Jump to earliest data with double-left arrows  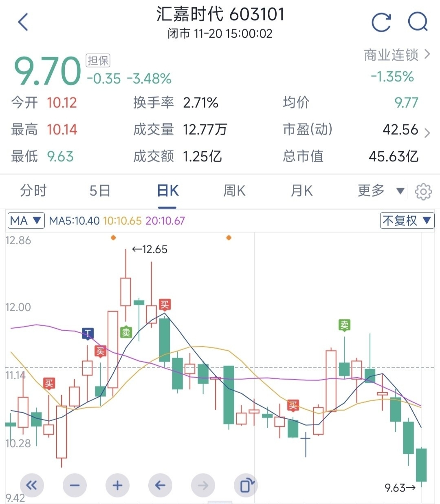point(32,485)
